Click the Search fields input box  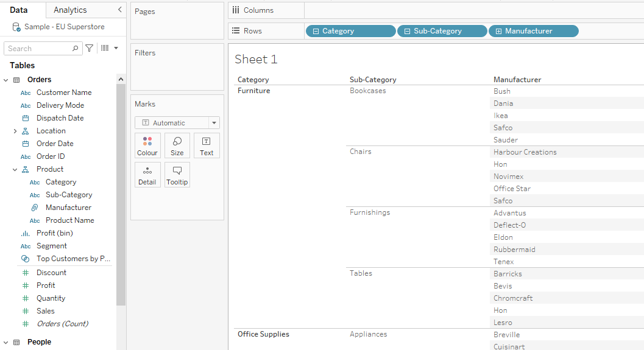(x=43, y=49)
